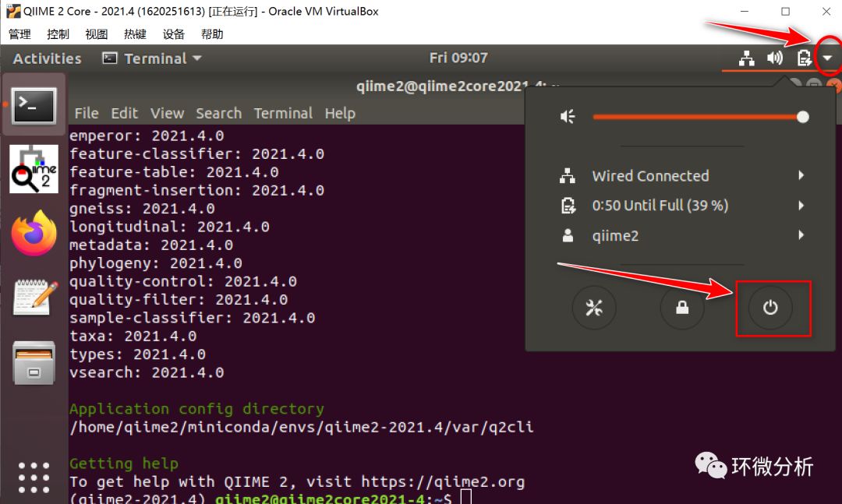Click the lock screen button
Viewport: 842px width, 504px height.
point(682,308)
